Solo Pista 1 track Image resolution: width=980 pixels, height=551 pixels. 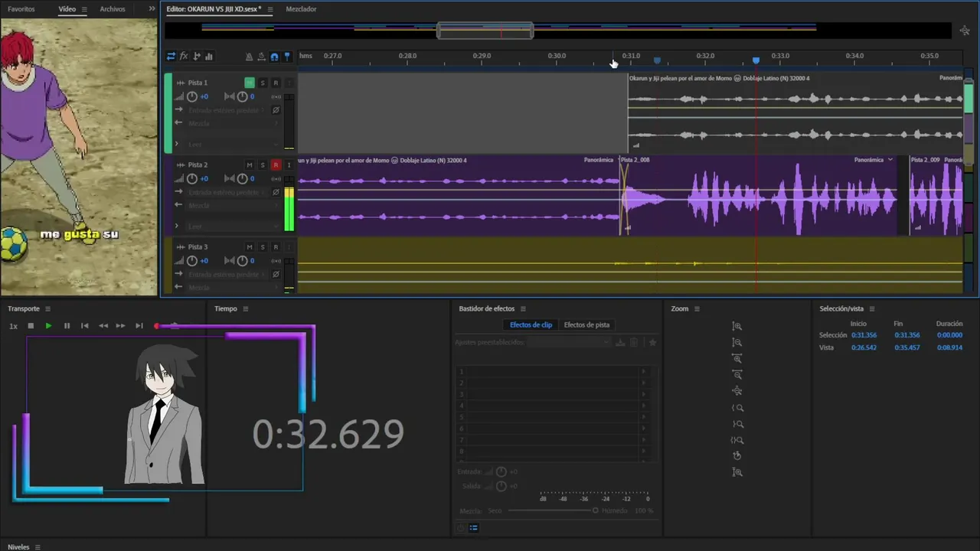coord(263,83)
